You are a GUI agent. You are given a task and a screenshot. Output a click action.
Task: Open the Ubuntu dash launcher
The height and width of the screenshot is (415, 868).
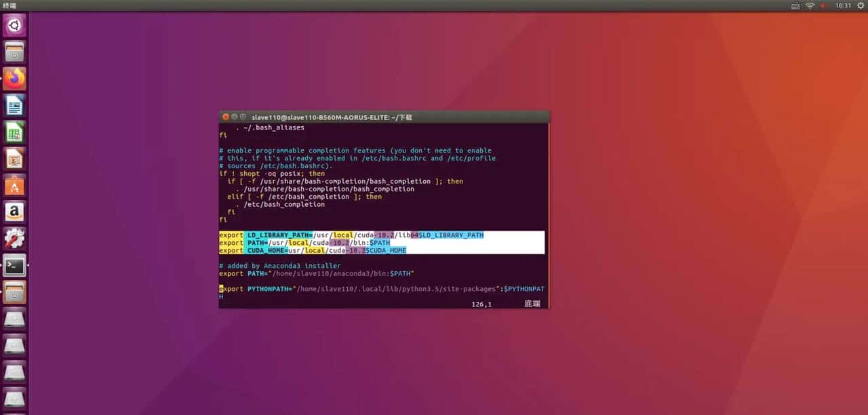[x=15, y=25]
